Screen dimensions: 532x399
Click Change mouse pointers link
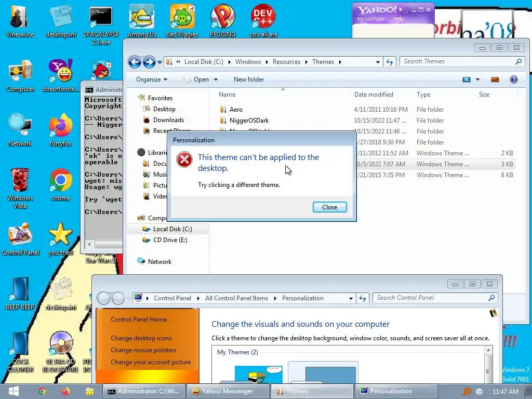coord(143,350)
